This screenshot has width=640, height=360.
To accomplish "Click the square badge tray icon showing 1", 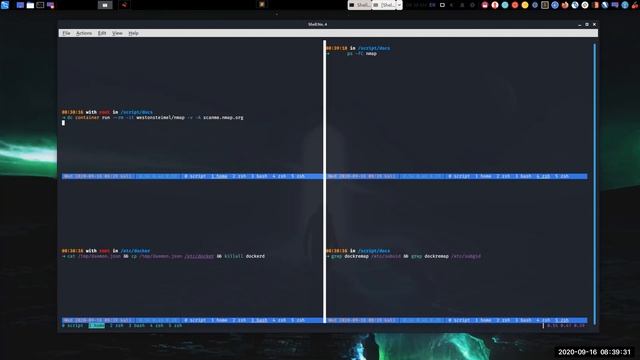I will [x=545, y=5].
